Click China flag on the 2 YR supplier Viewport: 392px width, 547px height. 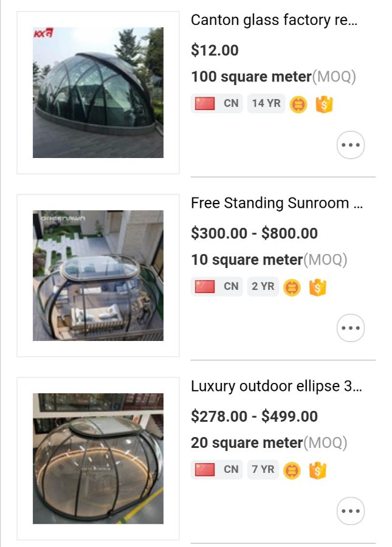coord(205,287)
